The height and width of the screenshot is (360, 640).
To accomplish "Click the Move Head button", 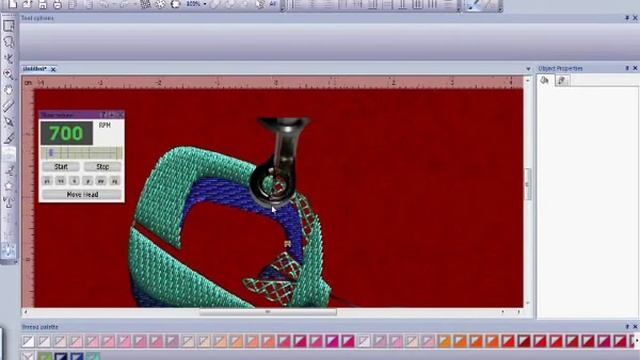I will (x=82, y=195).
